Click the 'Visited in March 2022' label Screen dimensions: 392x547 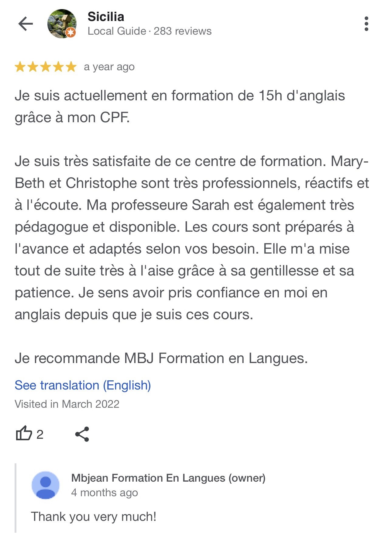[x=67, y=404]
